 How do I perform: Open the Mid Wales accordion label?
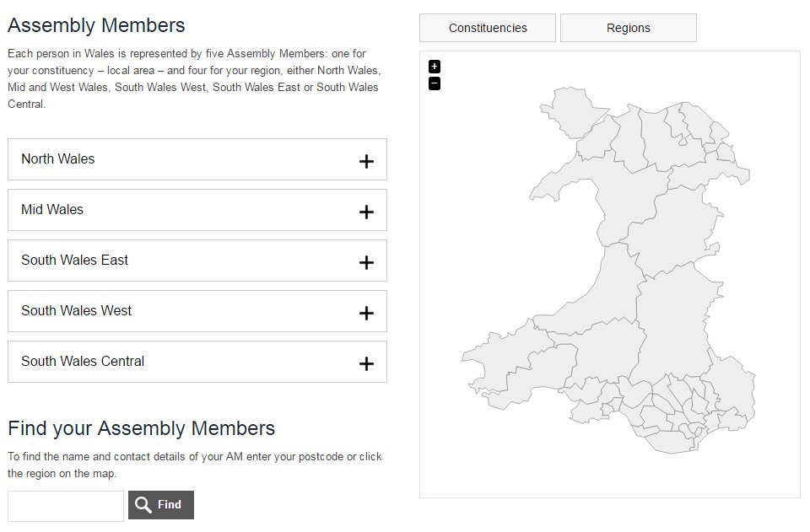(52, 209)
